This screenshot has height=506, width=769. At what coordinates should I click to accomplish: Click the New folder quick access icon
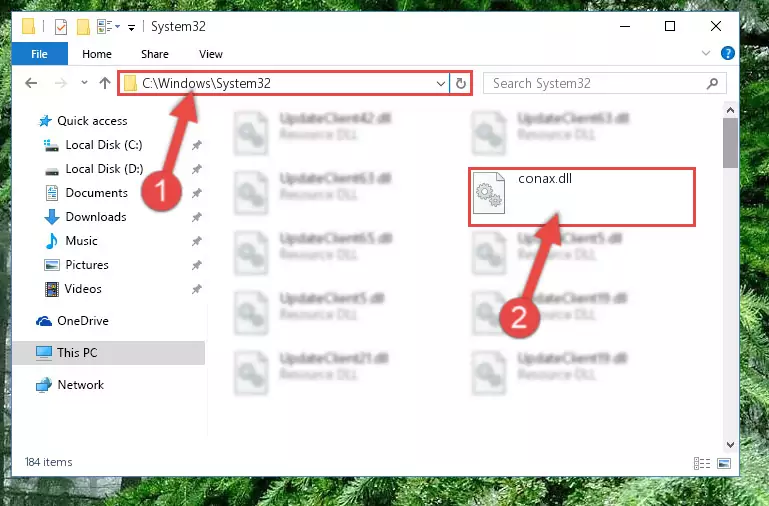point(83,26)
